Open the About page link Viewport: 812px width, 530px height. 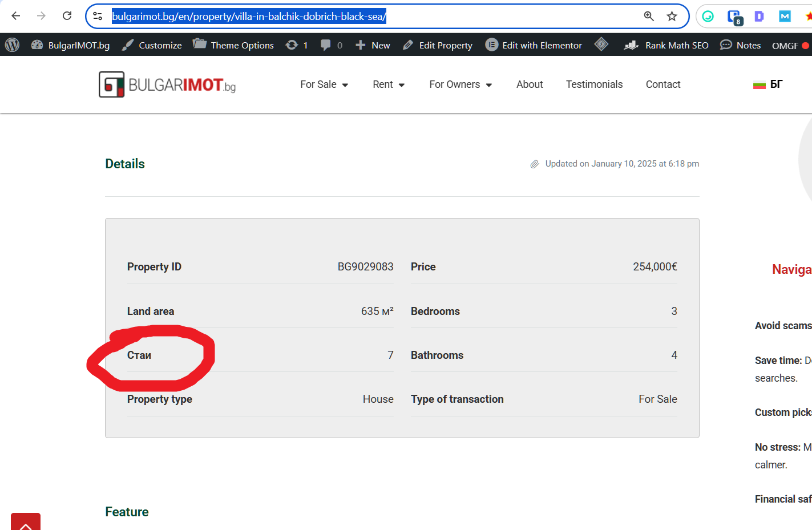tap(530, 84)
